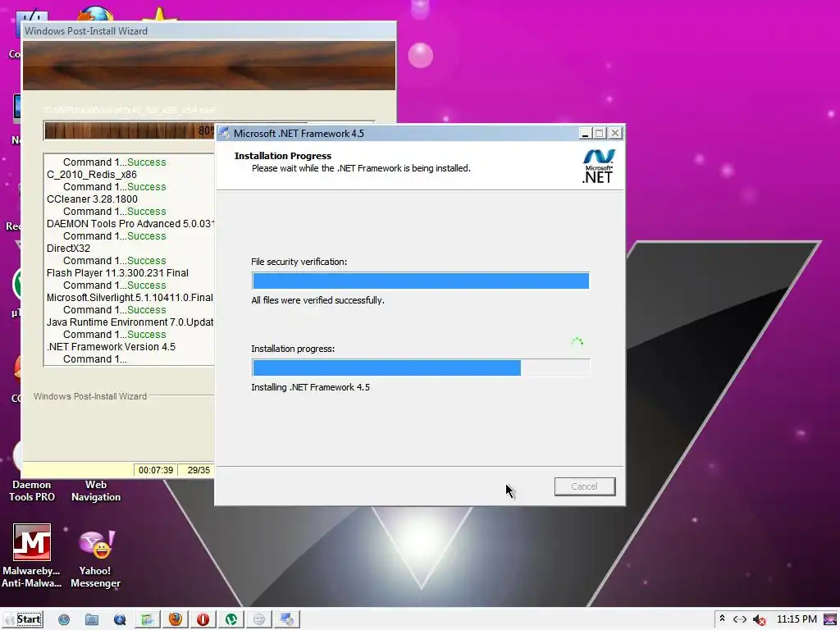Minimize the Microsoft .NET Framework 4.5 window
The height and width of the screenshot is (630, 840).
[x=585, y=133]
